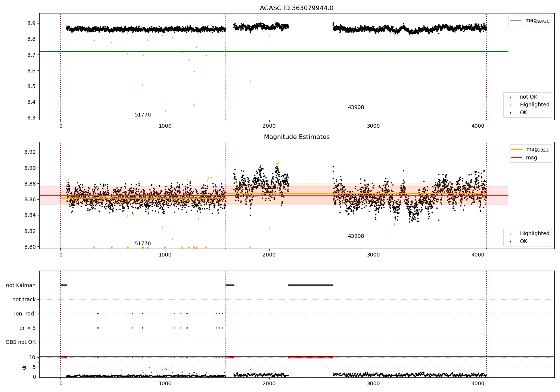Viewport: 560px width, 392px height.
Task: Click x-axis tick '3000' under the dr plot
Action: (374, 384)
